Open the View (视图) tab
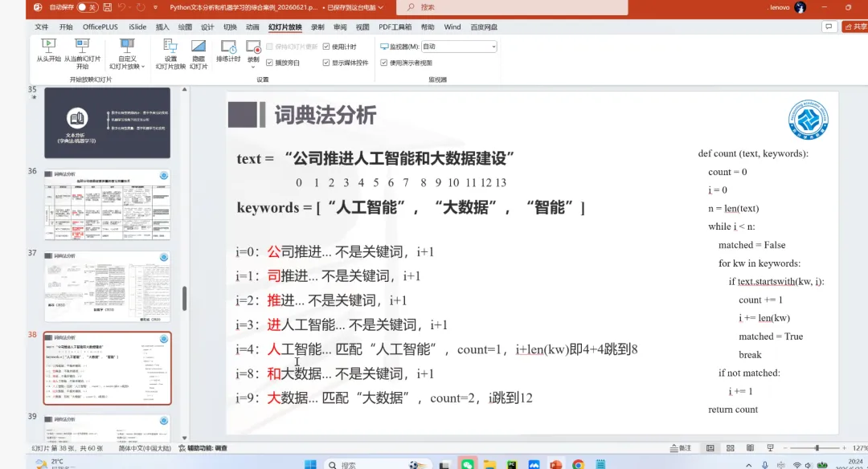This screenshot has width=868, height=469. pyautogui.click(x=362, y=27)
